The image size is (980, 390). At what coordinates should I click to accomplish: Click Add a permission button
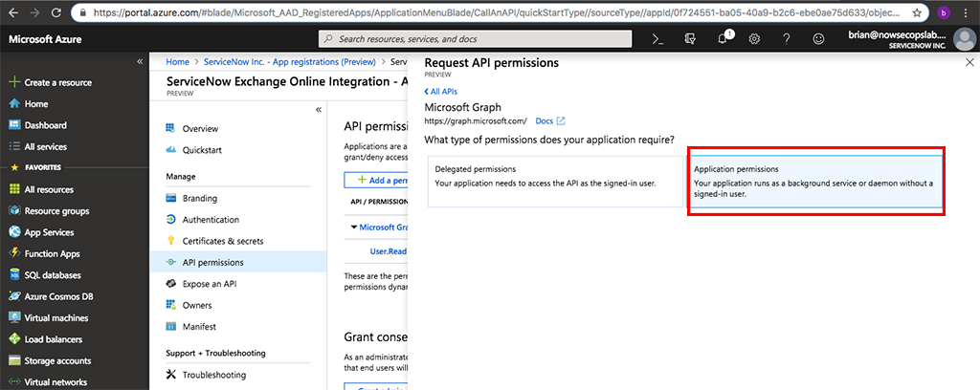(x=375, y=180)
